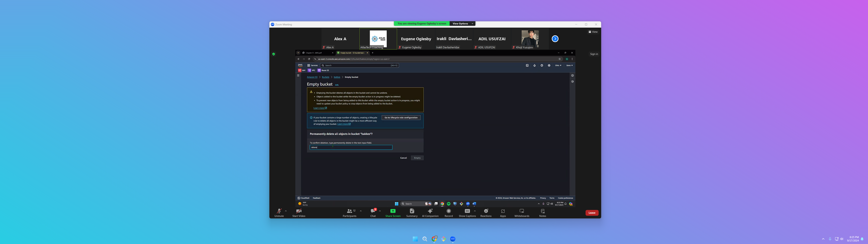Show next participants with blue arrow
This screenshot has height=244, width=868.
[x=555, y=39]
